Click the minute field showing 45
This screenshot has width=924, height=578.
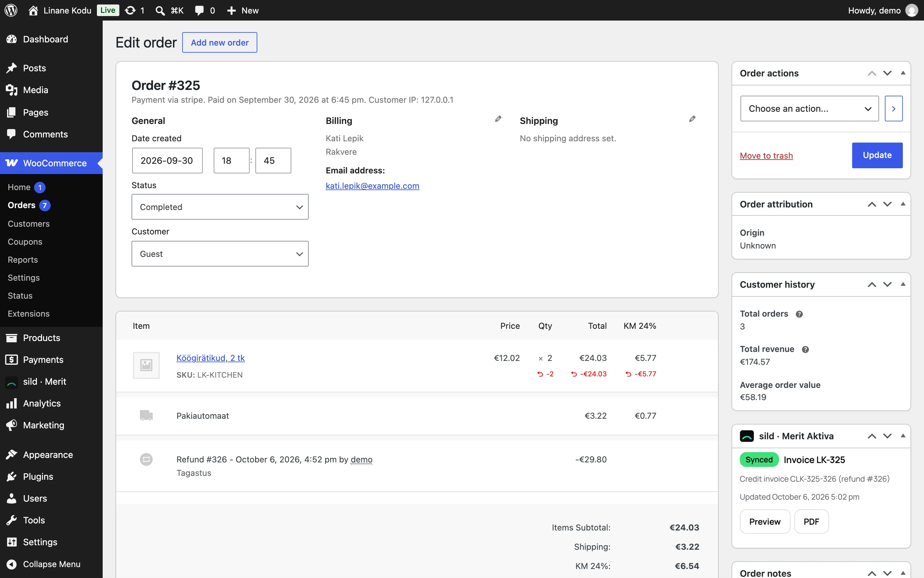[x=273, y=161]
